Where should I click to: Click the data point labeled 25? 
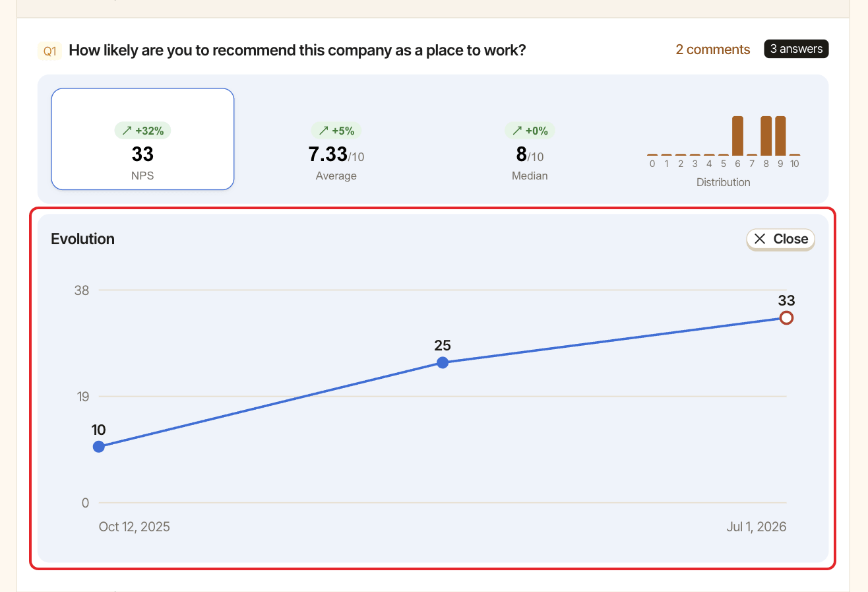443,362
